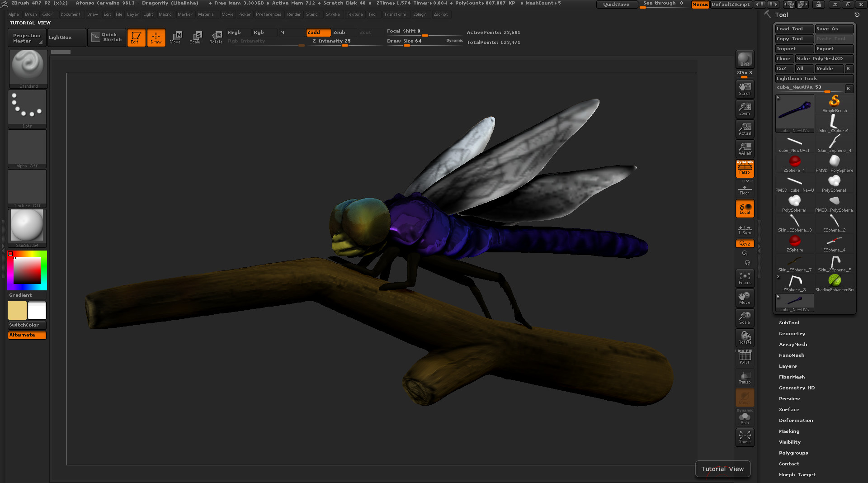Open the Preferences menu
The height and width of the screenshot is (483, 868).
click(269, 14)
